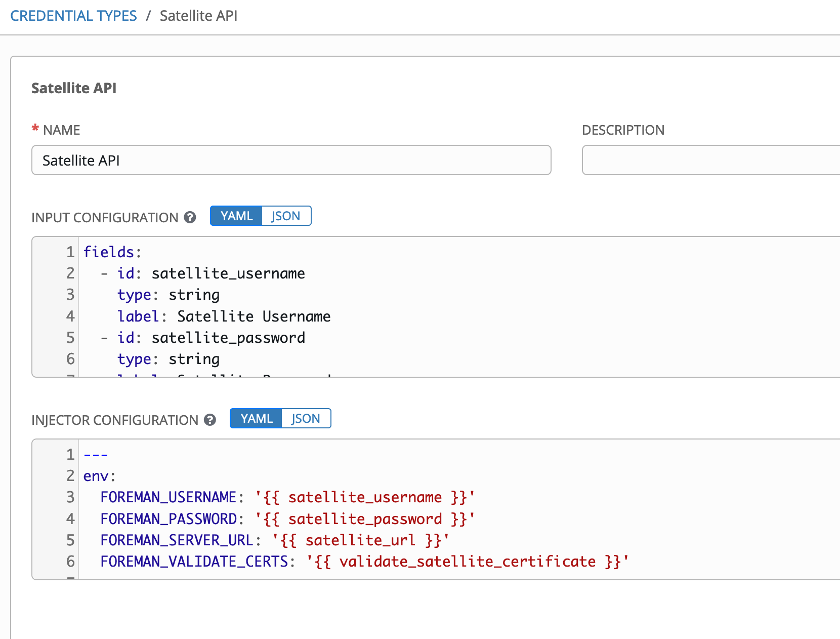Focus the empty Description field
Screen dimensions: 840x639
(708, 161)
